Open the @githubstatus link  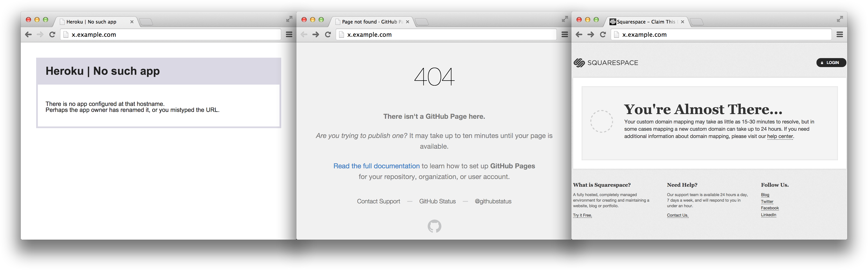[x=493, y=201]
